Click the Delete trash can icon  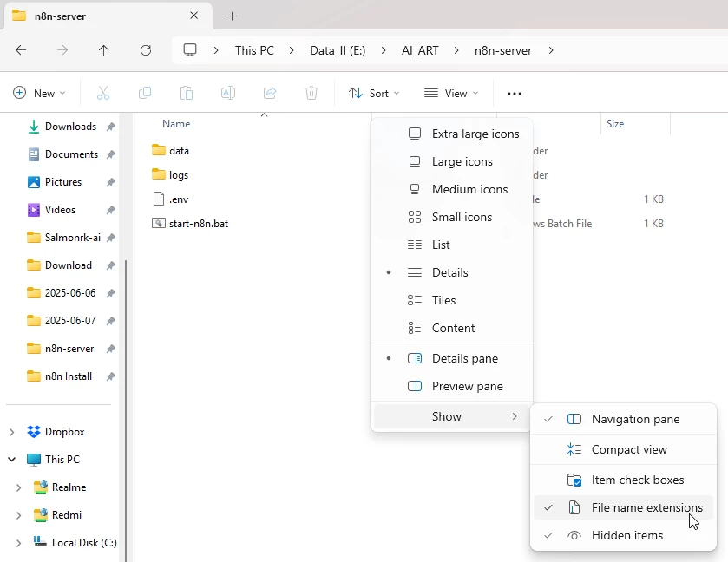pyautogui.click(x=312, y=93)
